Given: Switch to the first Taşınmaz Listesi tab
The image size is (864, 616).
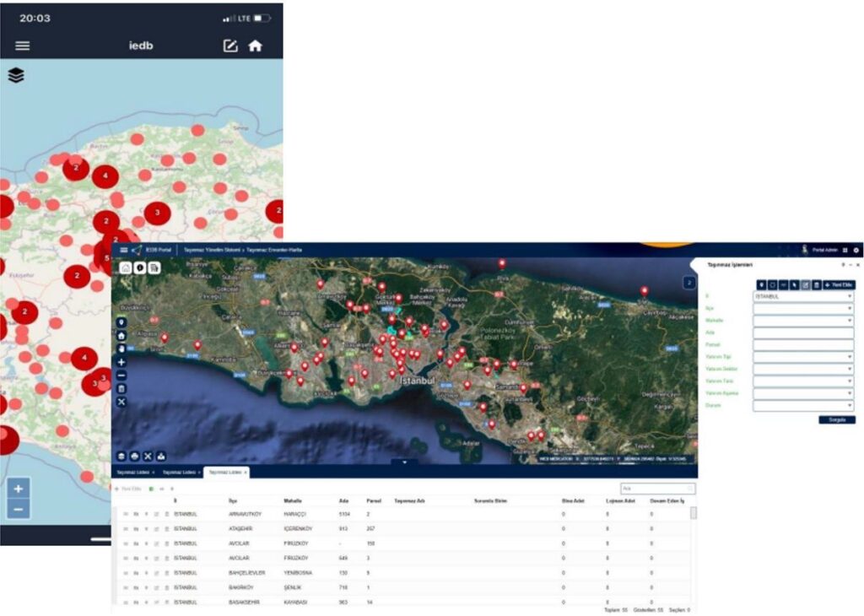Looking at the screenshot, I should coord(133,472).
